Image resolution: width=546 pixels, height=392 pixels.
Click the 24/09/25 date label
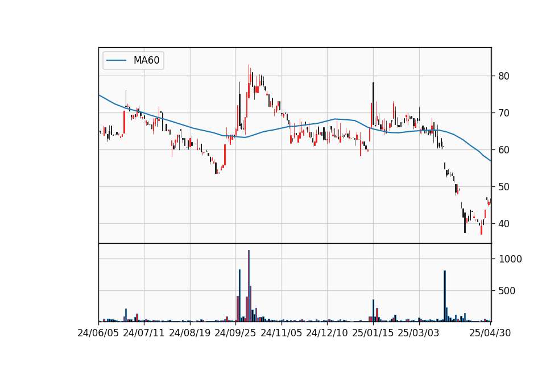[x=235, y=333]
